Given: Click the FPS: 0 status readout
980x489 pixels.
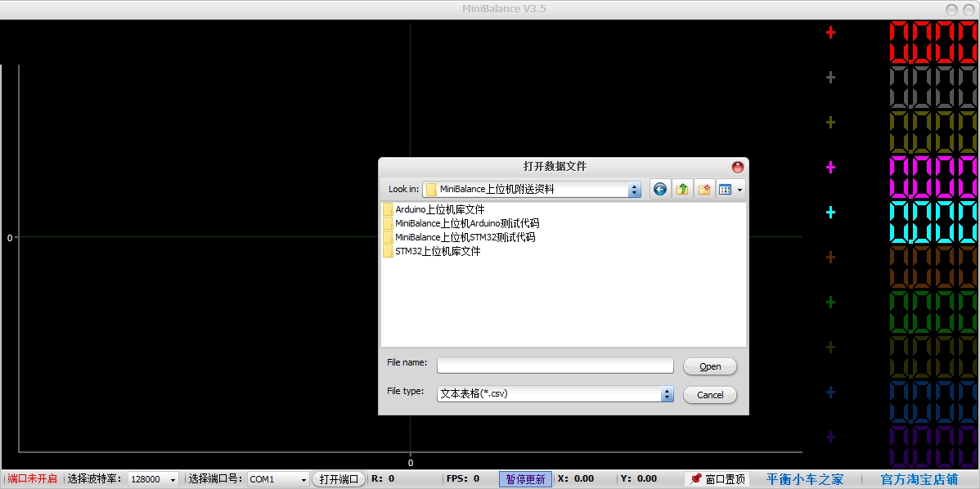Looking at the screenshot, I should pos(462,479).
